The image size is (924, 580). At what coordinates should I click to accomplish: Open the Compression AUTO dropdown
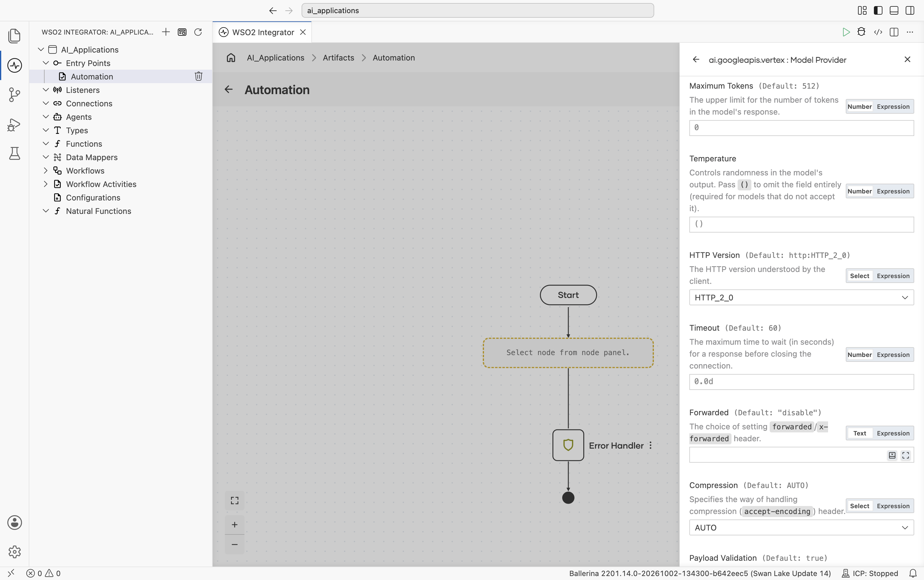(801, 527)
